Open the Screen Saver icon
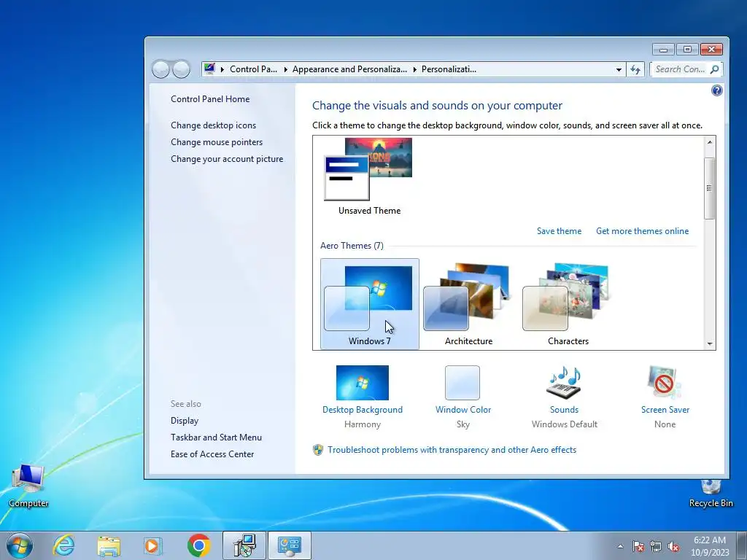The image size is (747, 560). click(x=664, y=382)
